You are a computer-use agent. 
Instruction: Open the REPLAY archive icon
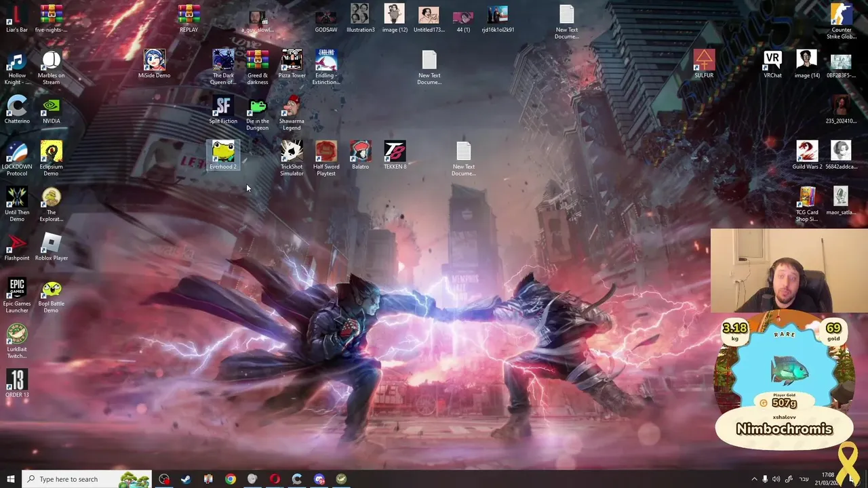[x=189, y=19]
